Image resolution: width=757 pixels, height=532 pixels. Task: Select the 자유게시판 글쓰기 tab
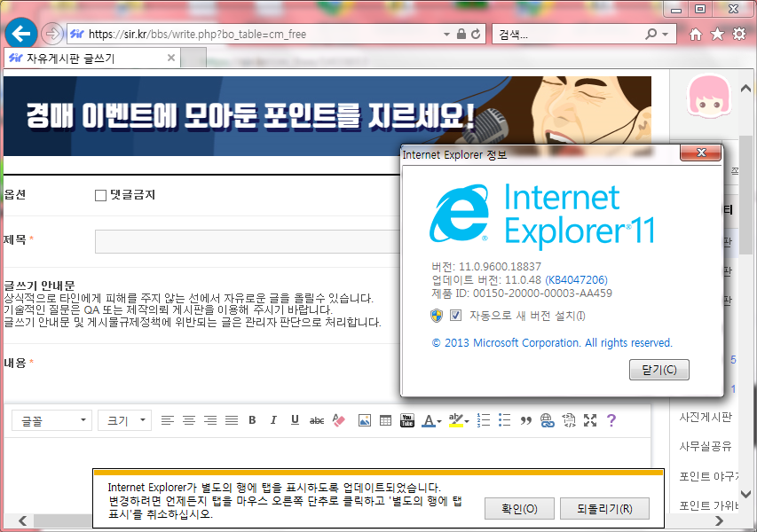[x=91, y=59]
